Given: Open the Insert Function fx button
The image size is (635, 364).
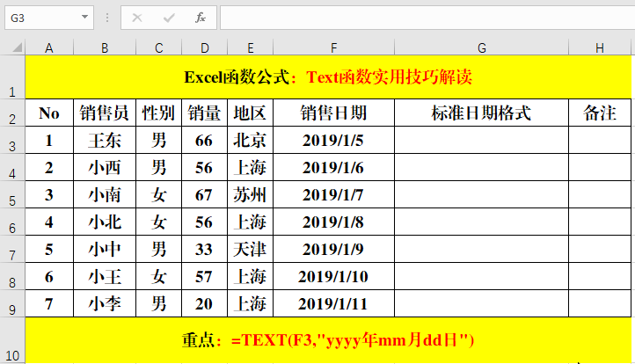Looking at the screenshot, I should click(201, 18).
